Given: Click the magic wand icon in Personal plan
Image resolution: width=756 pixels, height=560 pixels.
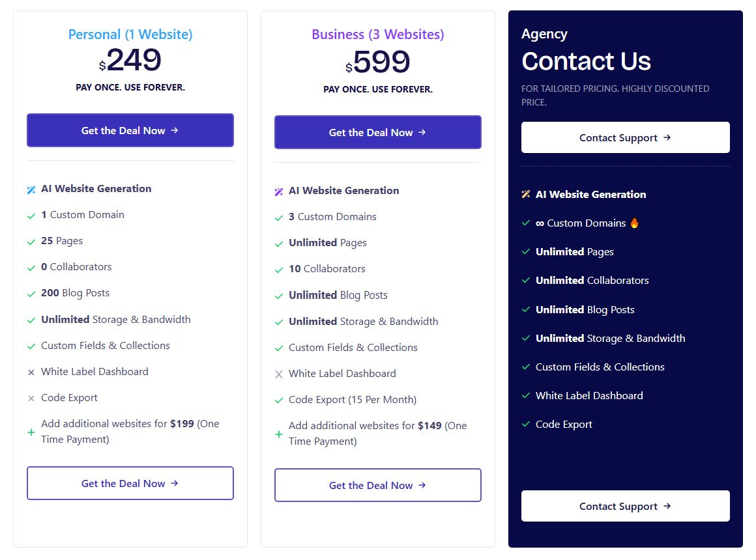Looking at the screenshot, I should (x=31, y=190).
